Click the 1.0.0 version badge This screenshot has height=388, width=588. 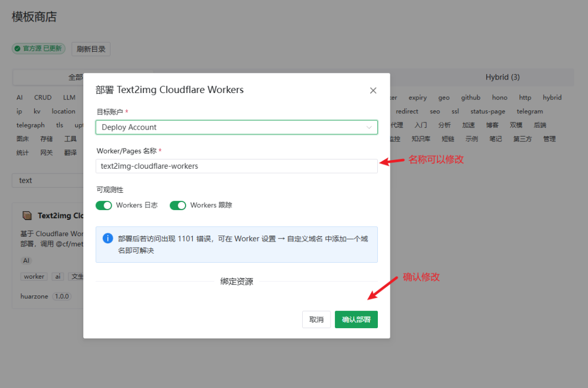point(62,296)
